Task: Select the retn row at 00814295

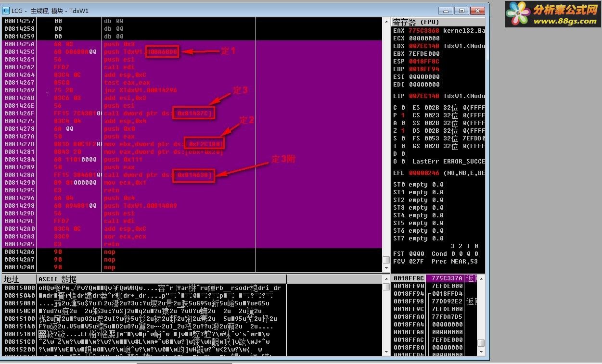Action: tap(192, 190)
